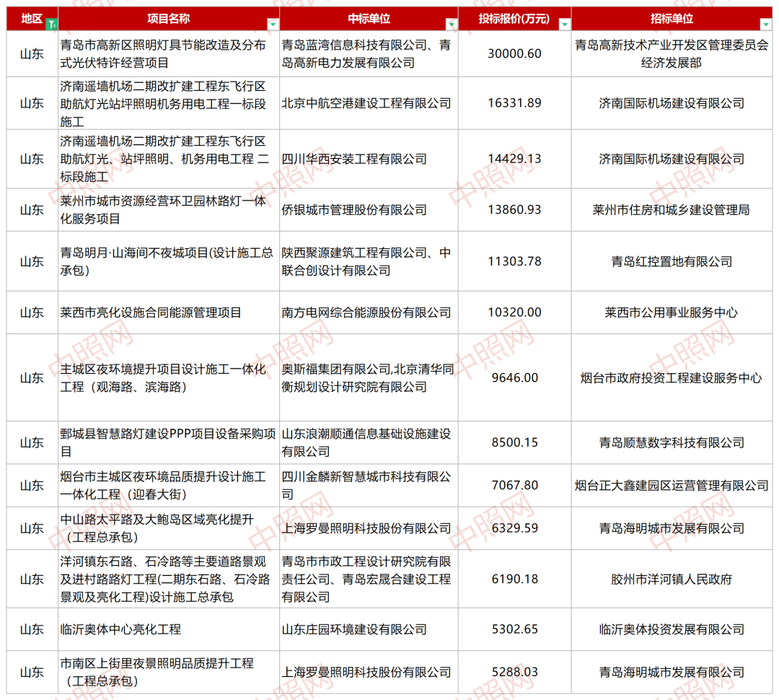Click the 胶州市洋河镇人民政府 cell

671,579
